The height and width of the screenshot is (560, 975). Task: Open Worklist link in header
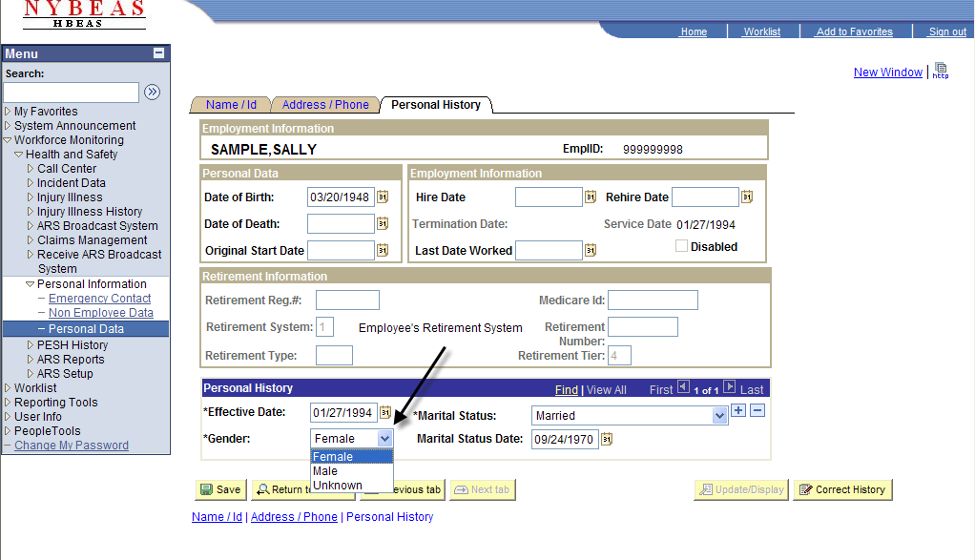pyautogui.click(x=762, y=31)
